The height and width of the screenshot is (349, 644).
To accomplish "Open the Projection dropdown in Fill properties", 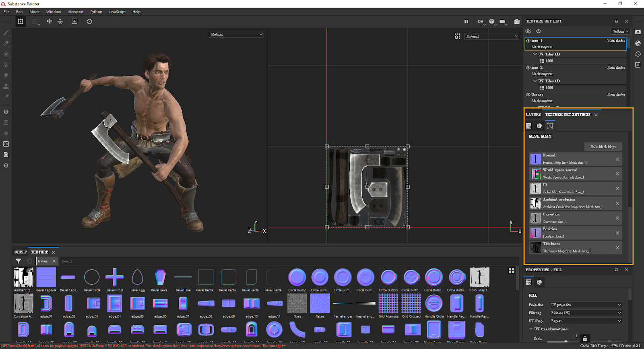I will [586, 305].
